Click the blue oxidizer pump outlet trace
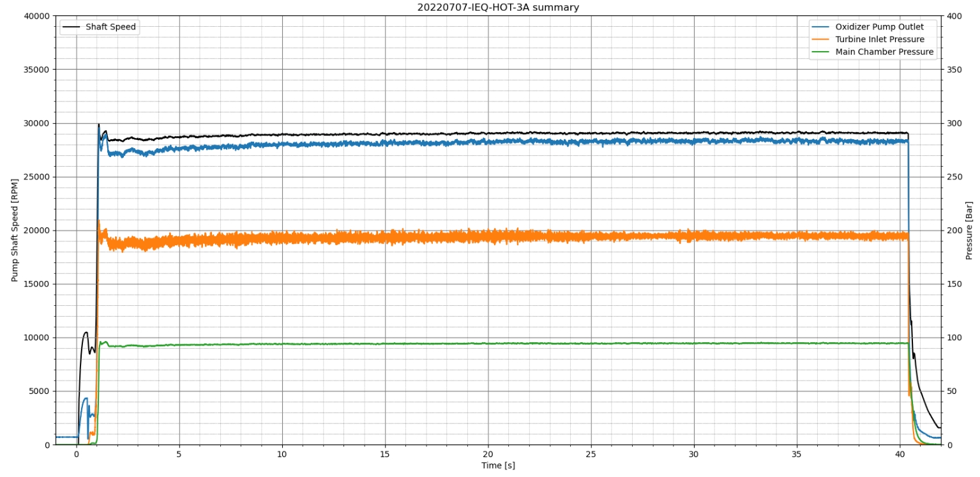The height and width of the screenshot is (477, 980). click(x=498, y=142)
